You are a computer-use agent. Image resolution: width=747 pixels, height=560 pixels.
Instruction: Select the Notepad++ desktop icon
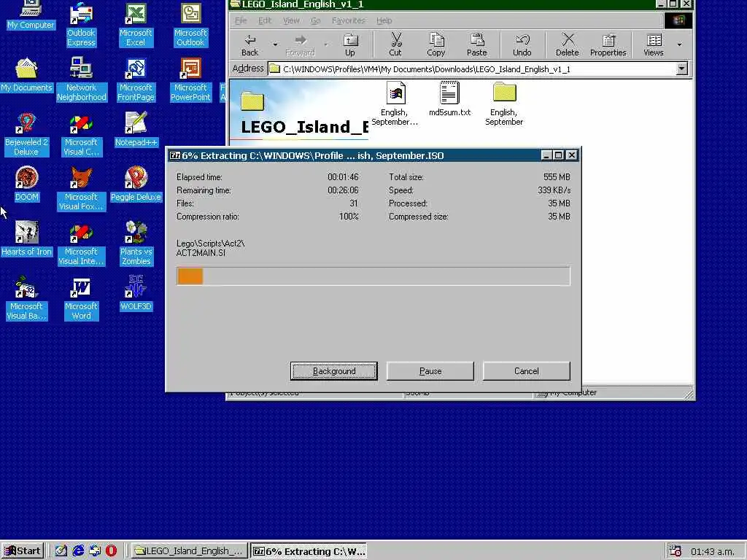click(x=136, y=129)
